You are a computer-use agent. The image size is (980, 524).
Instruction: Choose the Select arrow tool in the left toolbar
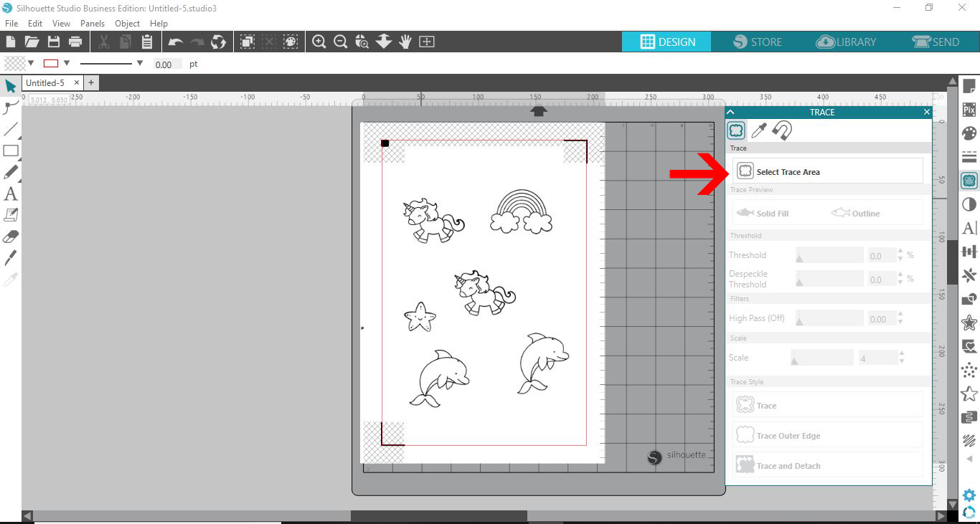coord(11,86)
